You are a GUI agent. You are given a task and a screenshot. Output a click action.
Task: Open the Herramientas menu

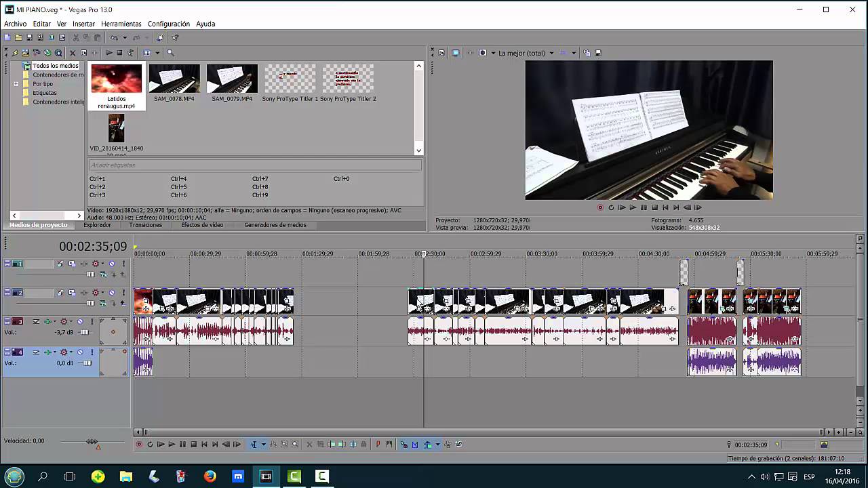pos(121,24)
